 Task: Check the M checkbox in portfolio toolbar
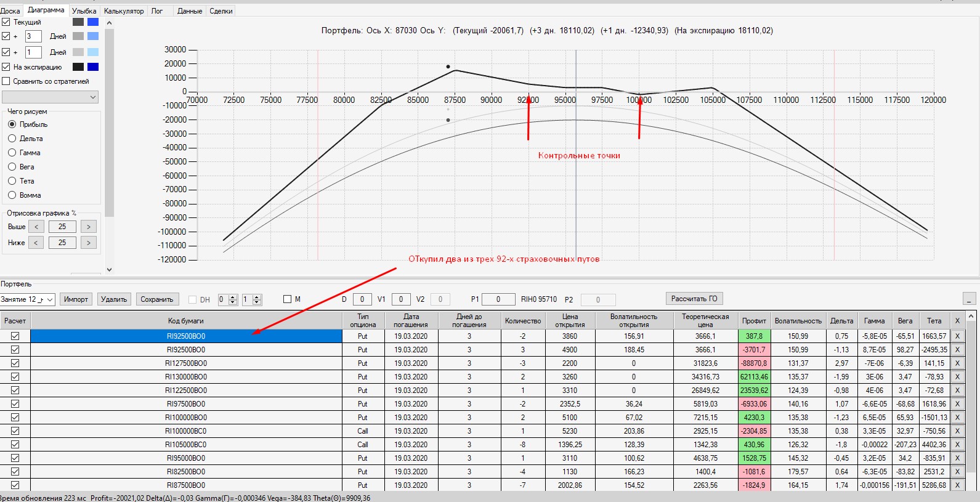287,299
